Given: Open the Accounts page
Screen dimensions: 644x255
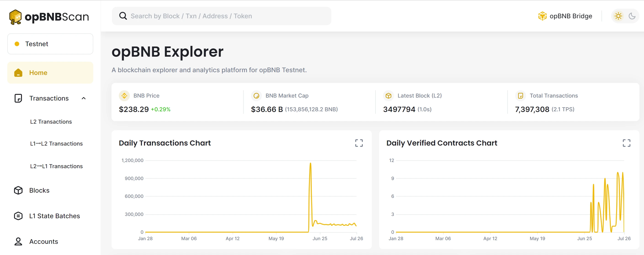Looking at the screenshot, I should coord(50,242).
